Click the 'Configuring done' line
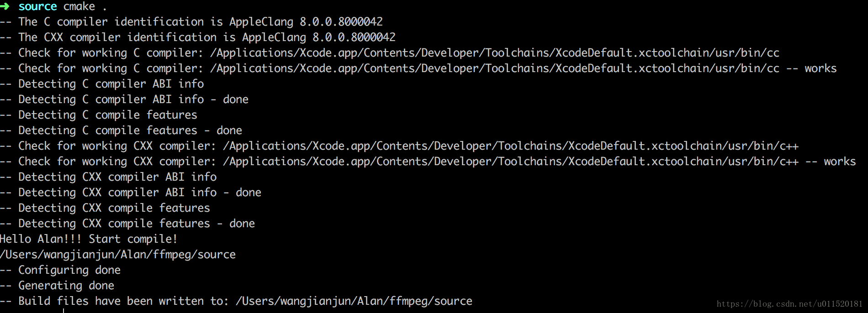Image resolution: width=868 pixels, height=313 pixels. [x=60, y=270]
